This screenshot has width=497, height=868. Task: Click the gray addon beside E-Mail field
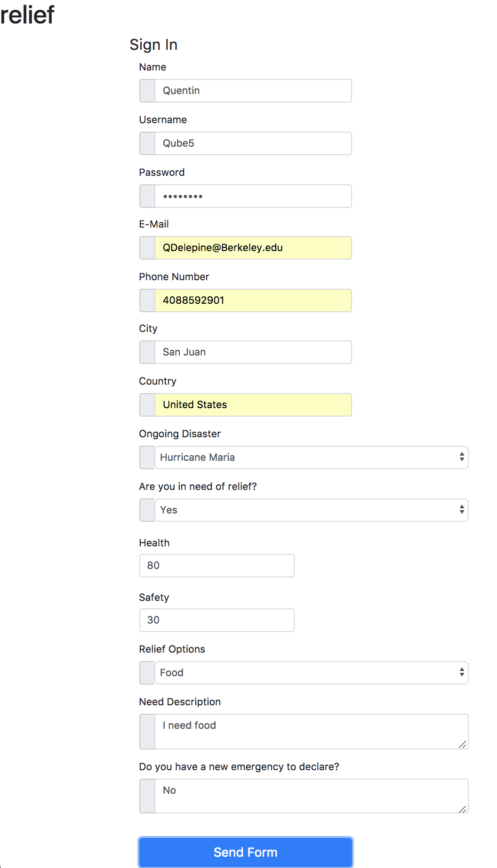point(147,248)
